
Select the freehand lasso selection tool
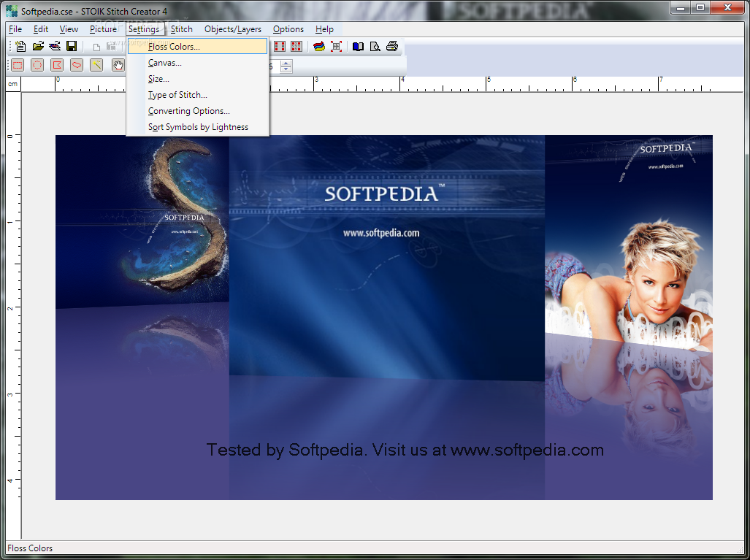pyautogui.click(x=77, y=65)
